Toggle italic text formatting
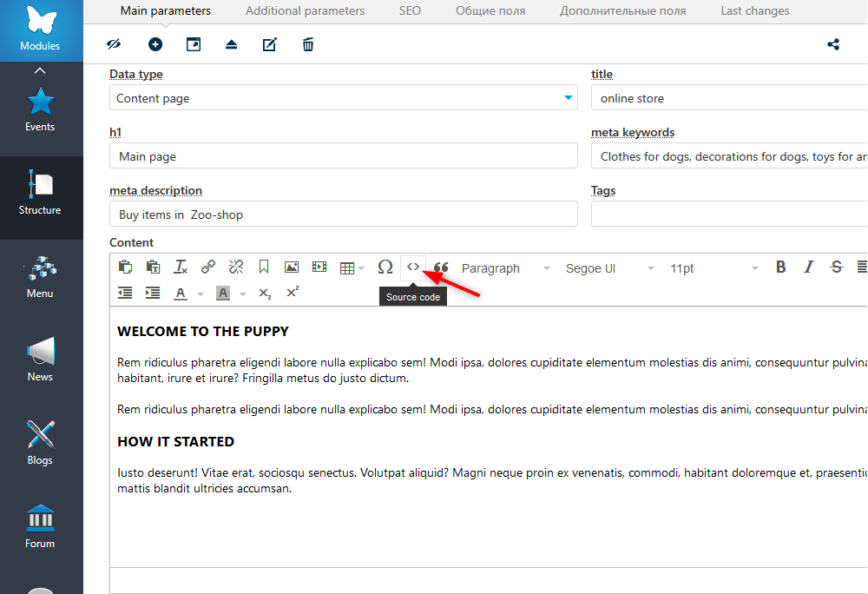 coord(808,267)
